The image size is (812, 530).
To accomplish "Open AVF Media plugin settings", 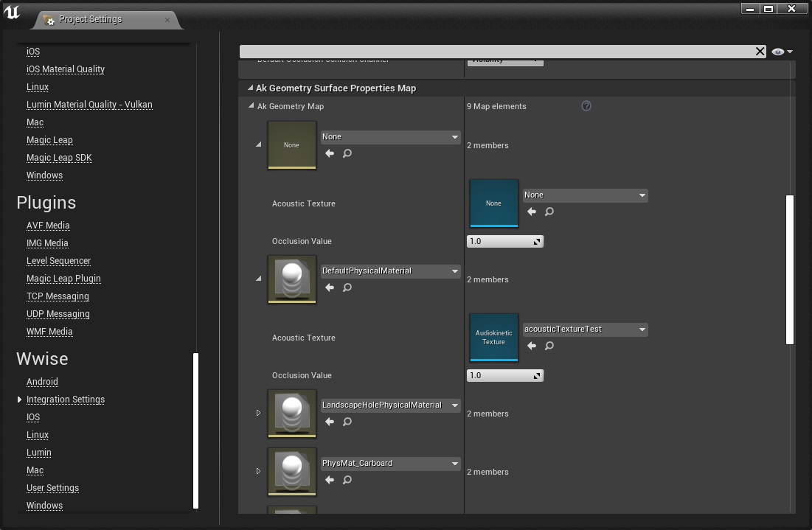I will [48, 225].
